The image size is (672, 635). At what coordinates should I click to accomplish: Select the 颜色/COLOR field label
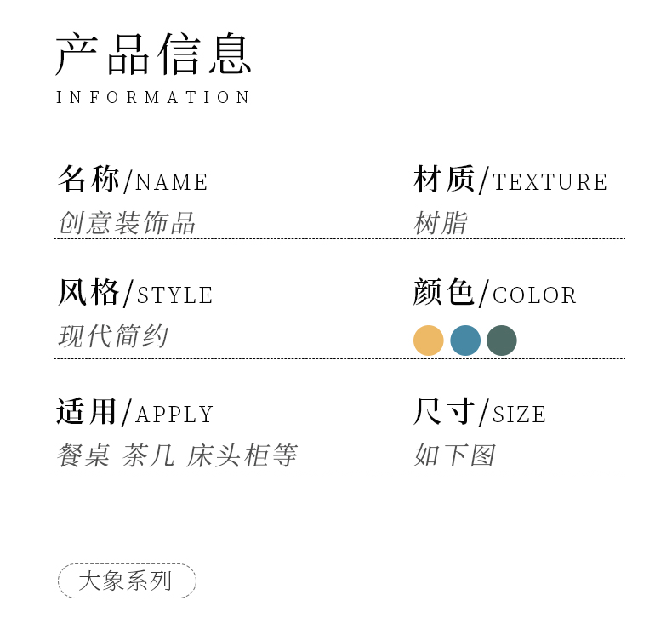[495, 293]
